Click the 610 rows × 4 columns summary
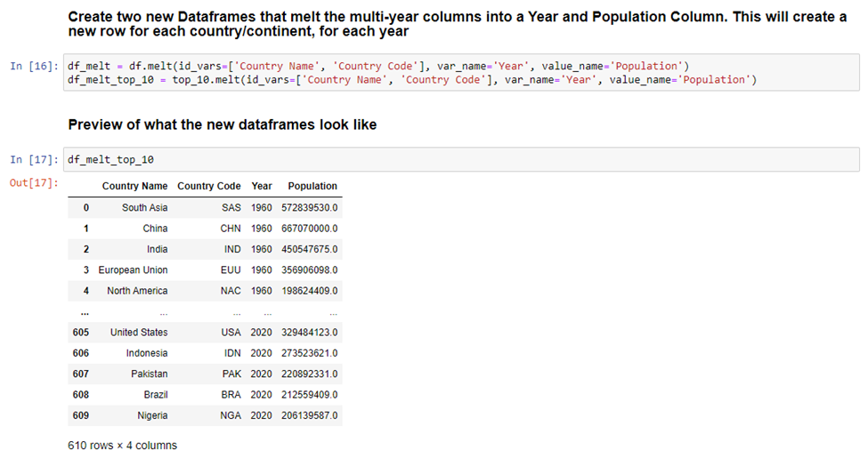This screenshot has height=458, width=868. click(122, 446)
